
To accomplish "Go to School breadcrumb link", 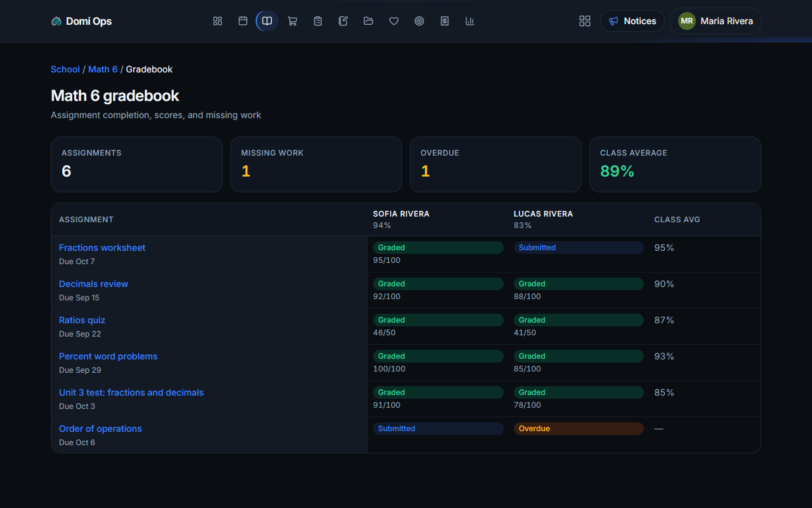I will [65, 69].
